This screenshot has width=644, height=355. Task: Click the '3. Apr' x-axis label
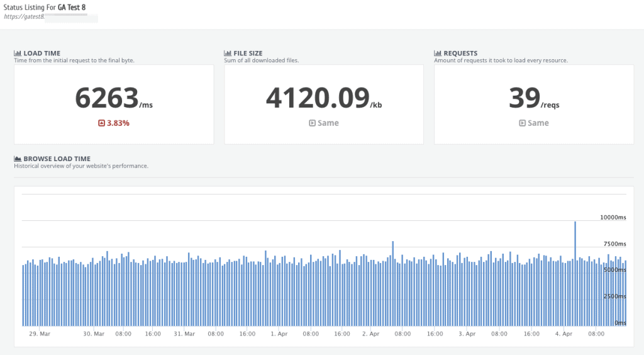[467, 334]
